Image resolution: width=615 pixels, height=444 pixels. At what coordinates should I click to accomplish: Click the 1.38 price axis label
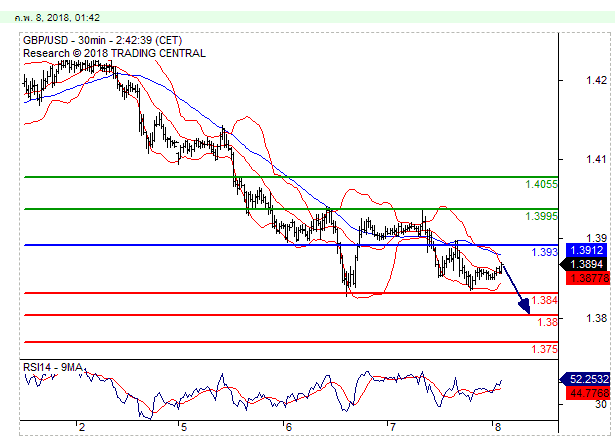pyautogui.click(x=596, y=318)
